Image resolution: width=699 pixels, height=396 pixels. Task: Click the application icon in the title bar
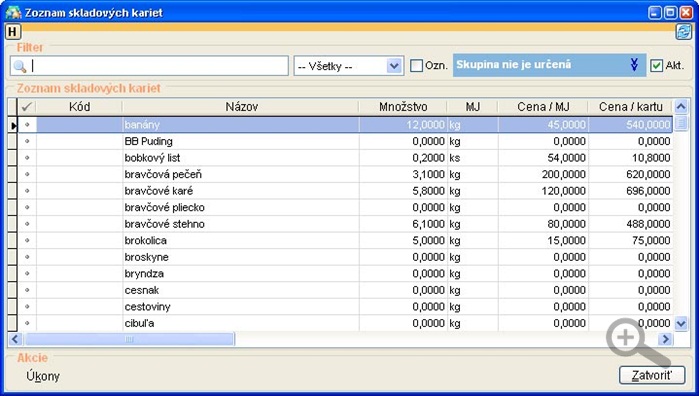pyautogui.click(x=13, y=12)
